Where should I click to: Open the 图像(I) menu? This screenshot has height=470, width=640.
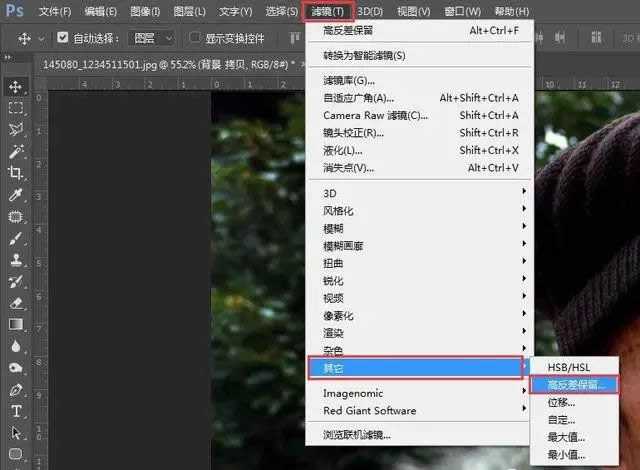click(x=145, y=12)
